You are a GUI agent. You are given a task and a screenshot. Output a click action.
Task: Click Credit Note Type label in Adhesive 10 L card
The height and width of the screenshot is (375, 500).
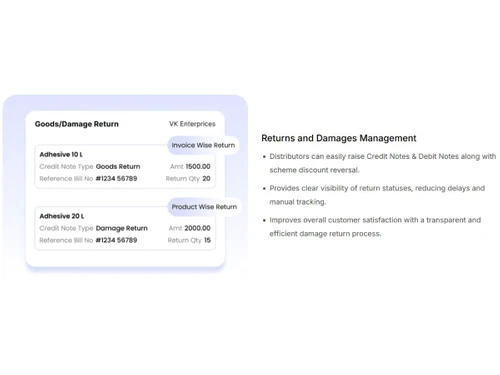click(66, 167)
